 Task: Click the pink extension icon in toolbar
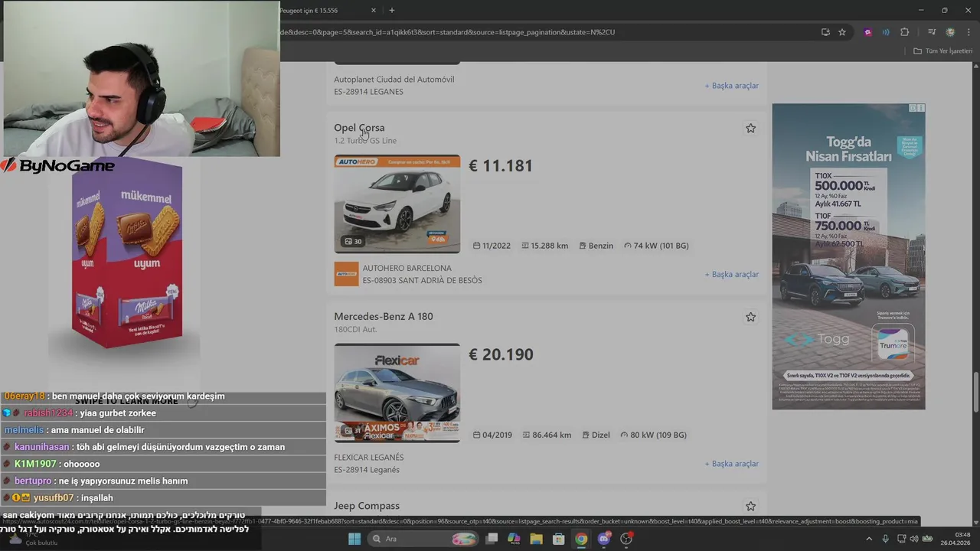[x=867, y=32]
